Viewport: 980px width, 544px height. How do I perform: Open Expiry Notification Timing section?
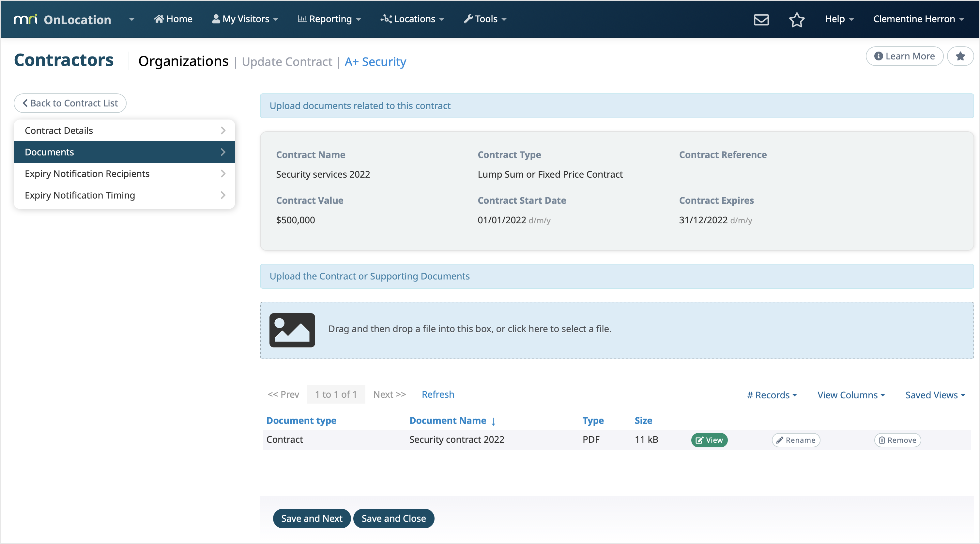click(124, 195)
